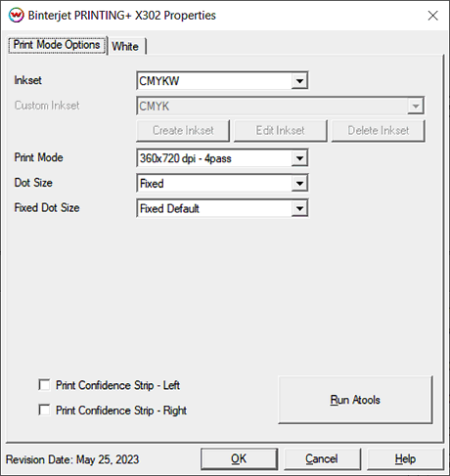Select the Print Mode Options tab

pos(57,45)
